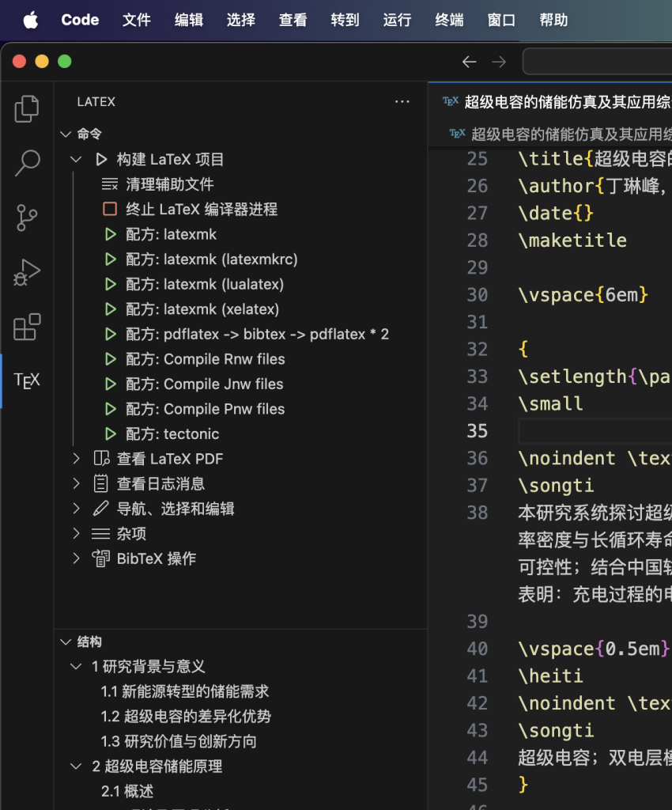This screenshot has width=672, height=810.
Task: Expand the BibTeX 操作 node
Action: click(x=77, y=558)
